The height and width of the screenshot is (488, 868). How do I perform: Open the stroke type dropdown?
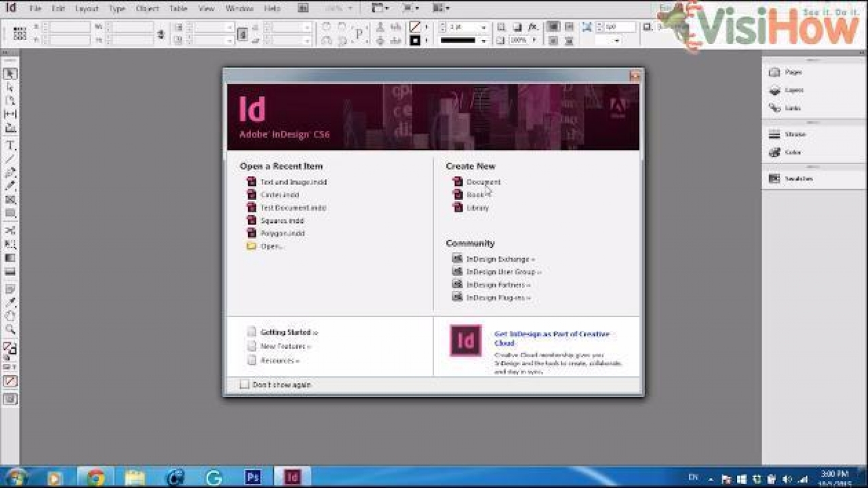(484, 41)
